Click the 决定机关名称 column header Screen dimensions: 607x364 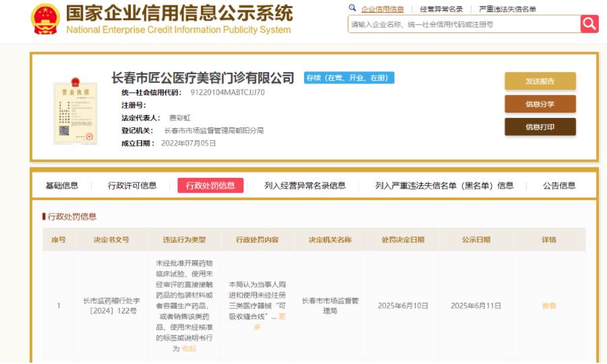(x=330, y=240)
